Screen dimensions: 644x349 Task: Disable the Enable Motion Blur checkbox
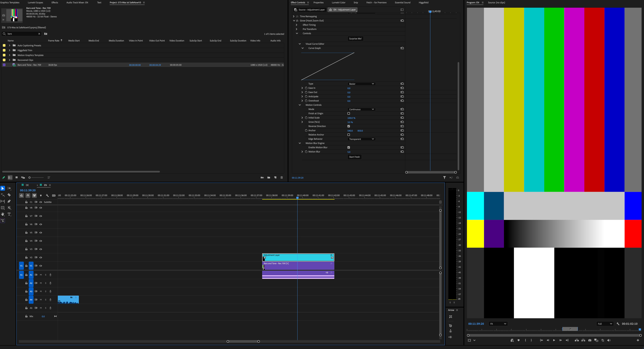[349, 148]
